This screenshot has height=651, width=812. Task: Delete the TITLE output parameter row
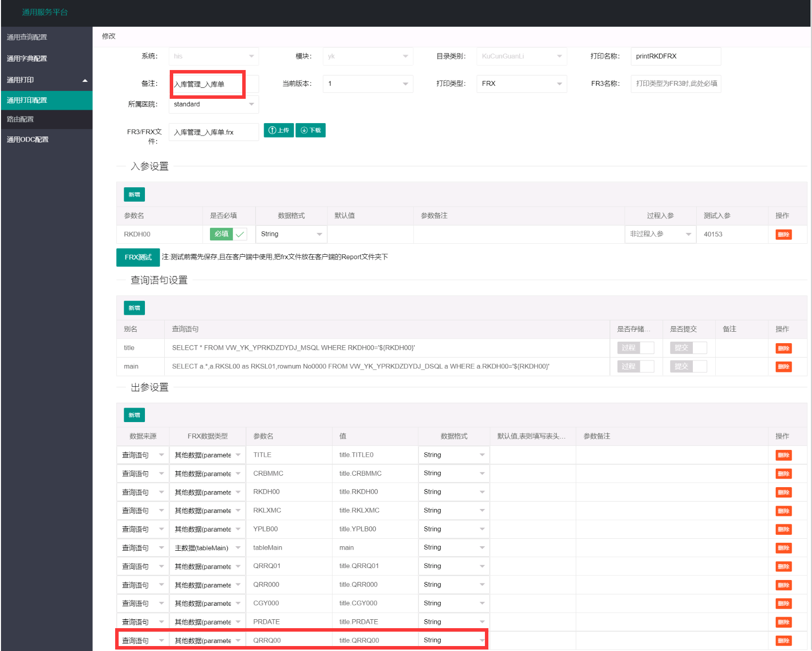point(783,455)
